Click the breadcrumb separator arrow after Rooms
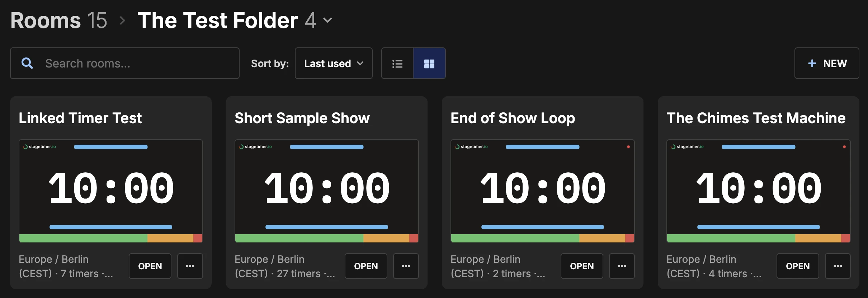The image size is (868, 298). pyautogui.click(x=123, y=20)
